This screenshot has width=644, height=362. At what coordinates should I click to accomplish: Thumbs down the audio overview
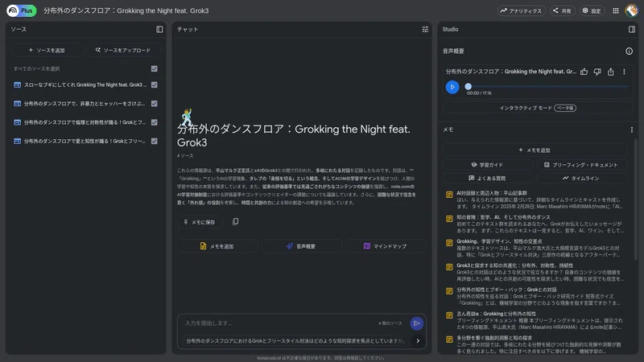pos(597,72)
